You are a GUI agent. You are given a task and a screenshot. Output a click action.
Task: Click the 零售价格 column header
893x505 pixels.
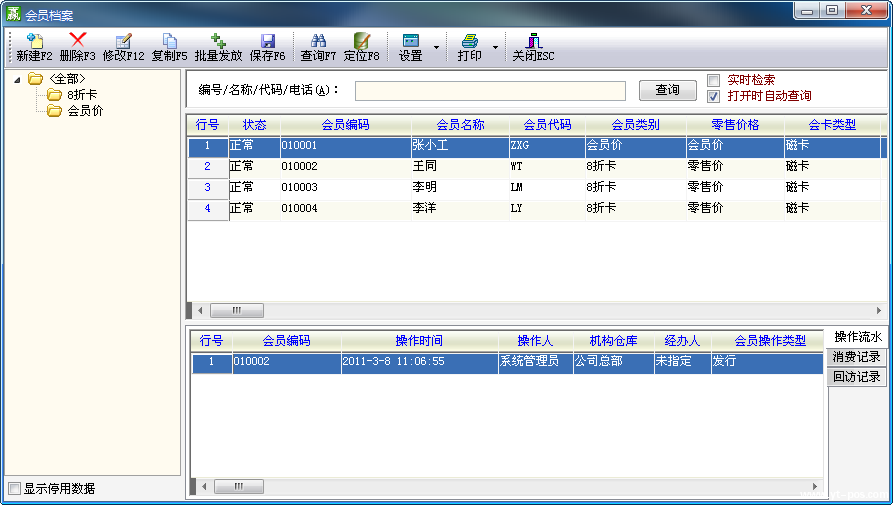coord(735,125)
